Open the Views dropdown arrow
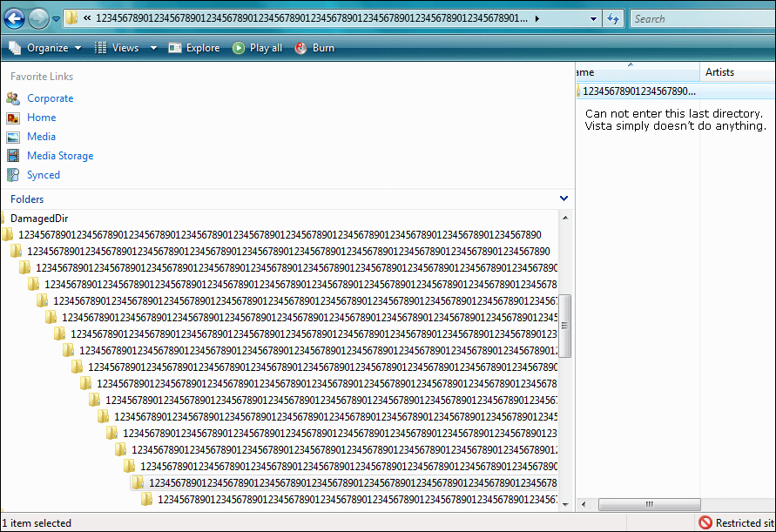 [x=153, y=48]
